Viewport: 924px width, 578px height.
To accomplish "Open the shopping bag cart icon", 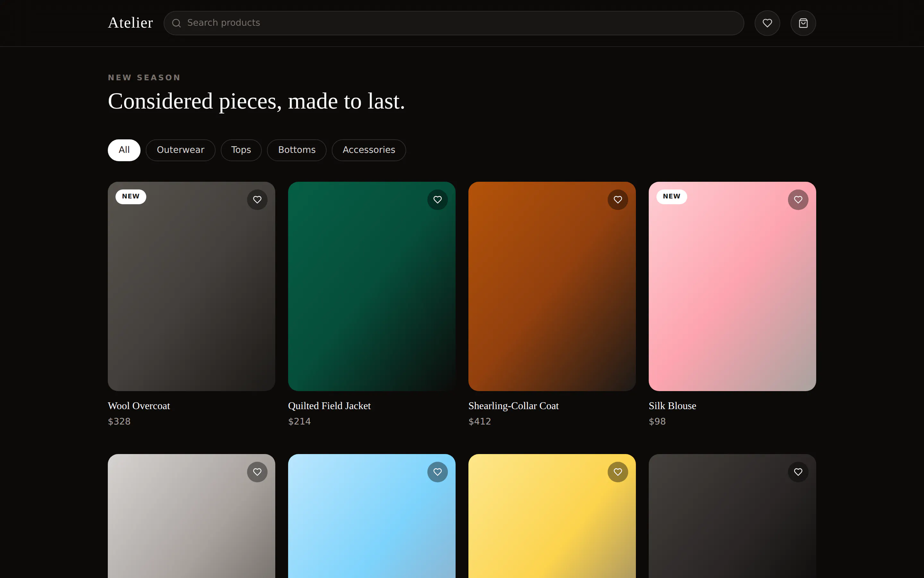I will pos(803,23).
